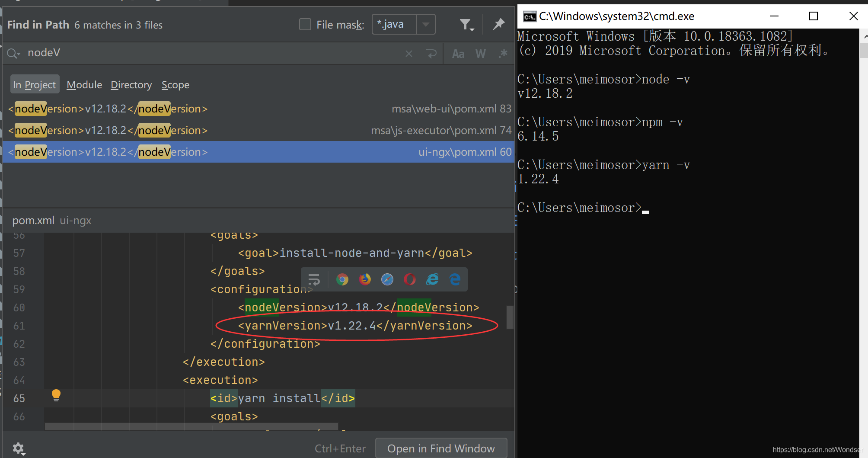This screenshot has width=868, height=458.
Task: Click the yellow lightbulb on line 65
Action: coord(56,395)
